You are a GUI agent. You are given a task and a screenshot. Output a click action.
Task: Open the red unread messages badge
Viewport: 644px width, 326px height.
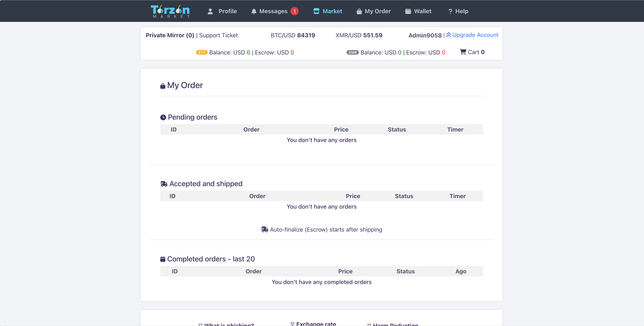295,11
